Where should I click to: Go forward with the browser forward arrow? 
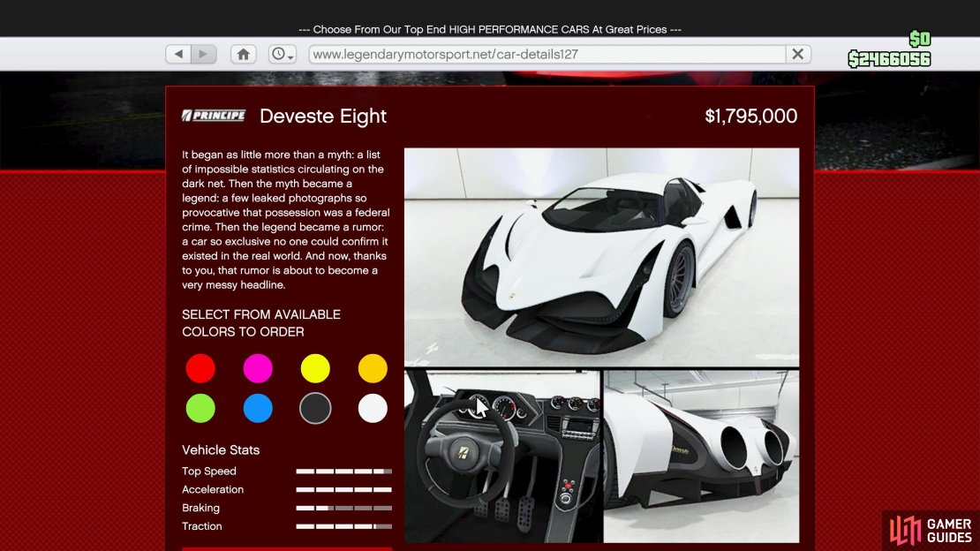tap(204, 54)
